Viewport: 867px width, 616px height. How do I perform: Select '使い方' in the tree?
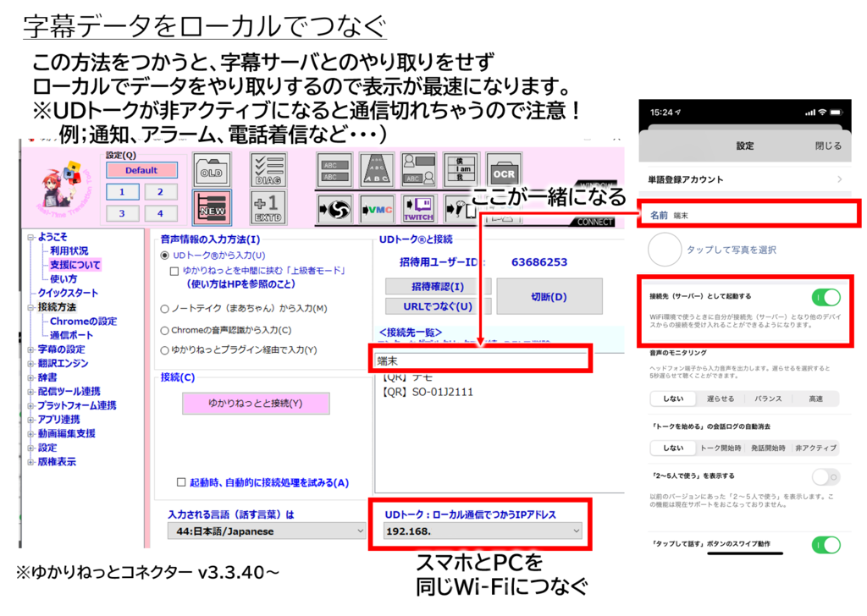64,279
